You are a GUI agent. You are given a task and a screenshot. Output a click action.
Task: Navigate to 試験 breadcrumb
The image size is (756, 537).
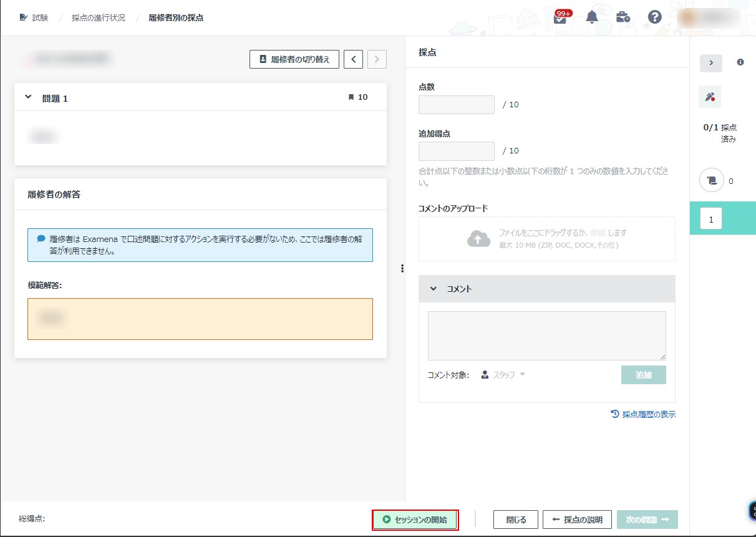[40, 17]
